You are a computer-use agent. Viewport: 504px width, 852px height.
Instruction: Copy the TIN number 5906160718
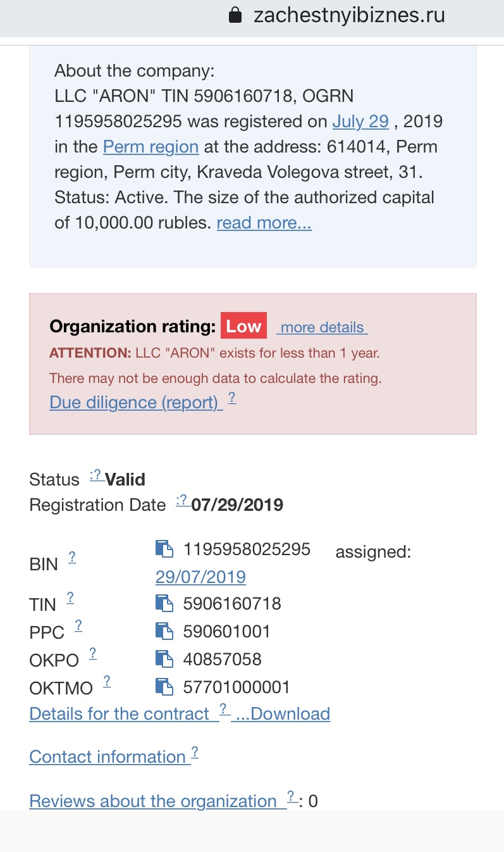(164, 604)
